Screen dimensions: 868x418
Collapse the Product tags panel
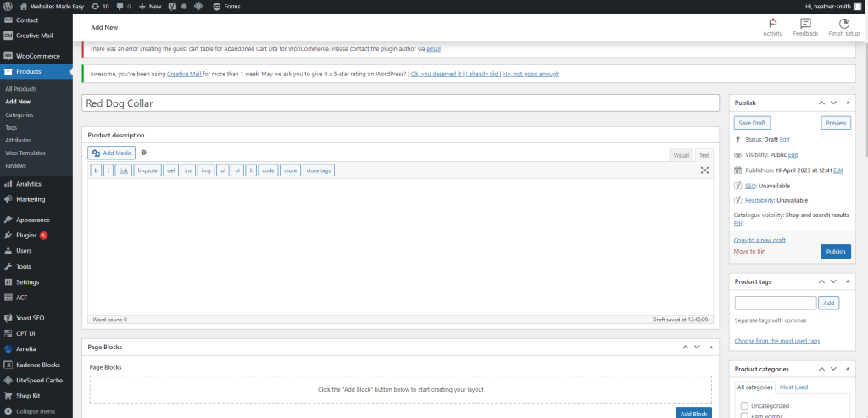click(x=849, y=281)
